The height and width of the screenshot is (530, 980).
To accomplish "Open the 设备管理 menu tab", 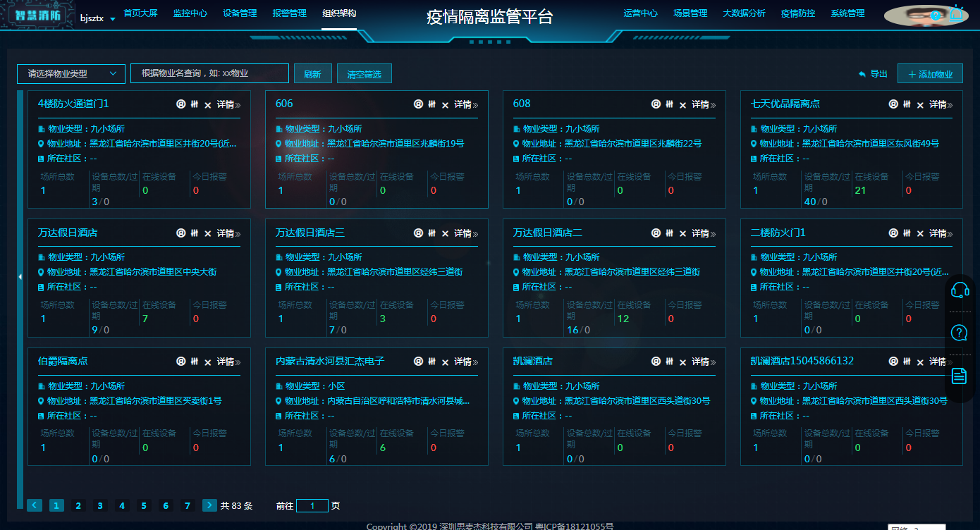I will pyautogui.click(x=240, y=13).
